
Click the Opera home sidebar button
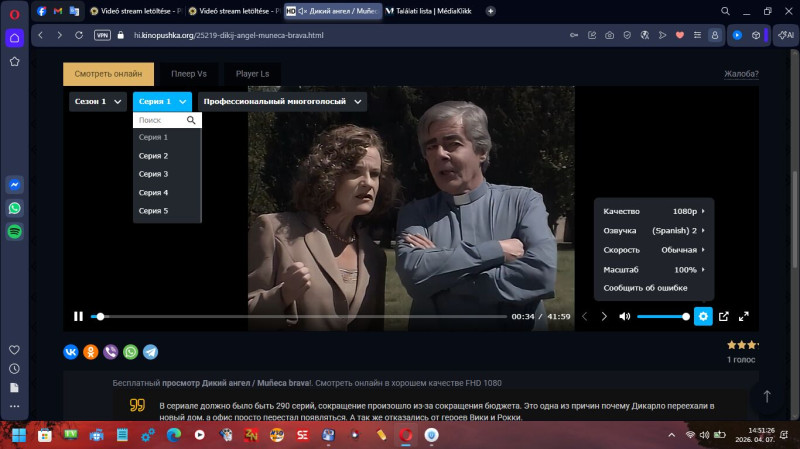point(15,38)
